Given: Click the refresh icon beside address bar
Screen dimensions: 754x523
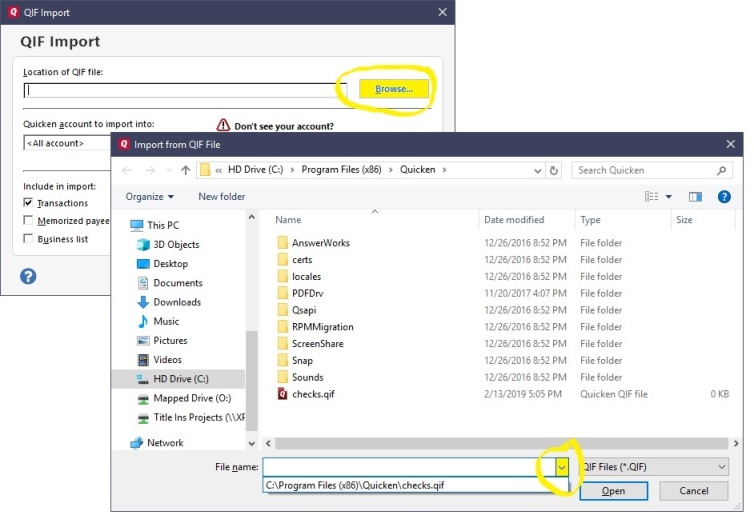Looking at the screenshot, I should coord(553,170).
